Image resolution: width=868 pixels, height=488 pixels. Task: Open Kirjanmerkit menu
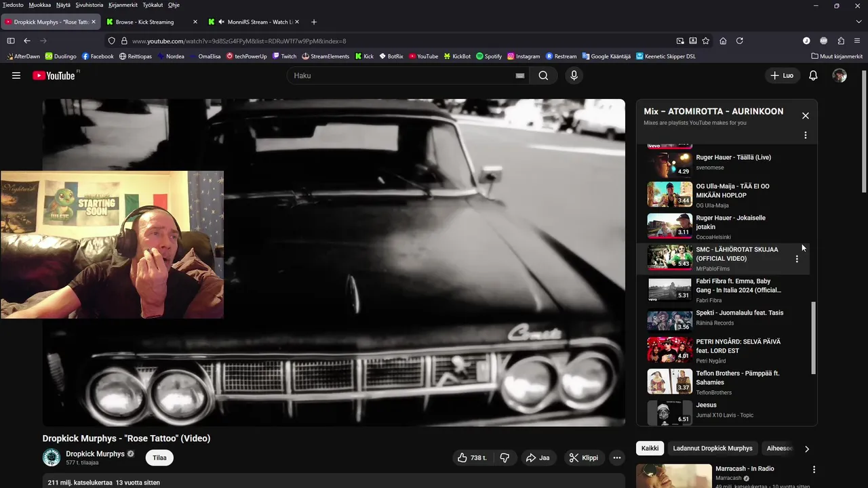123,5
